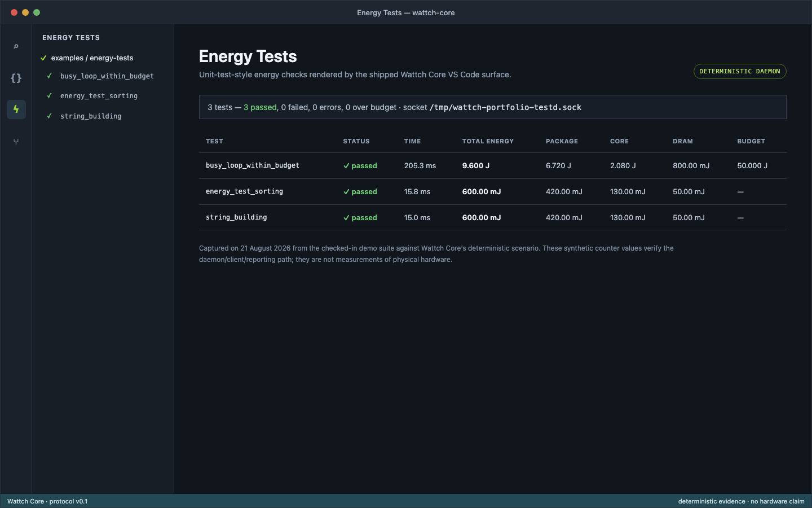The image size is (812, 508).
Task: Open the source control branch icon
Action: 16,141
